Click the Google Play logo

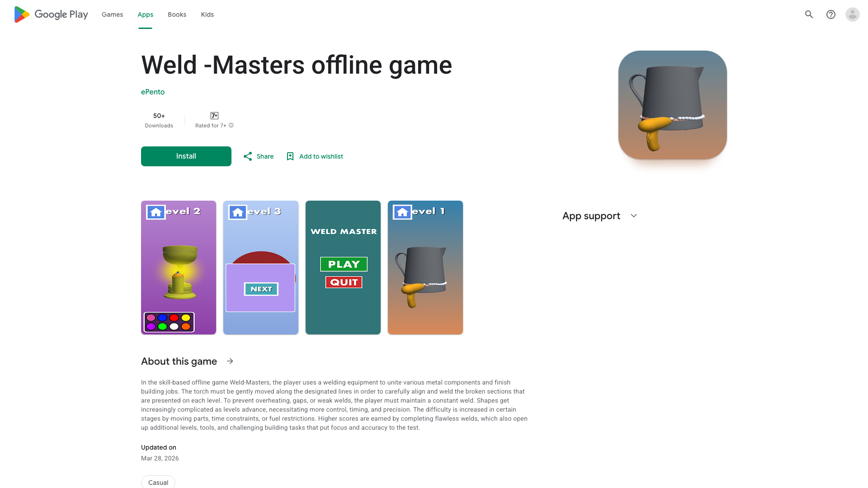pyautogui.click(x=51, y=14)
